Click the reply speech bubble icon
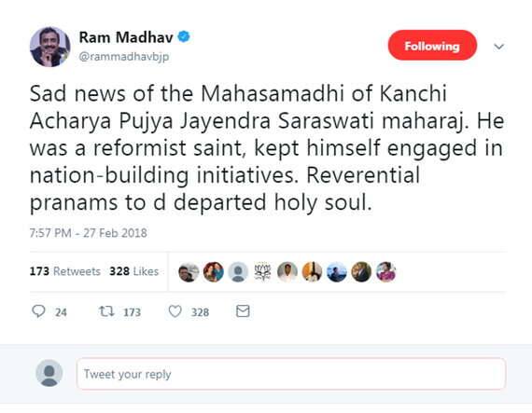This screenshot has height=413, width=532. pos(38,311)
